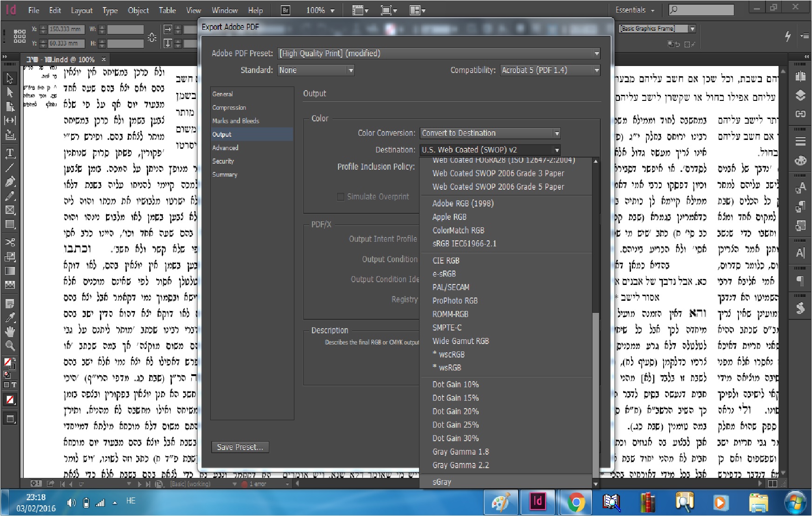Launch Adobe Bridge from the Br icon
Image resolution: width=812 pixels, height=516 pixels.
pyautogui.click(x=285, y=10)
